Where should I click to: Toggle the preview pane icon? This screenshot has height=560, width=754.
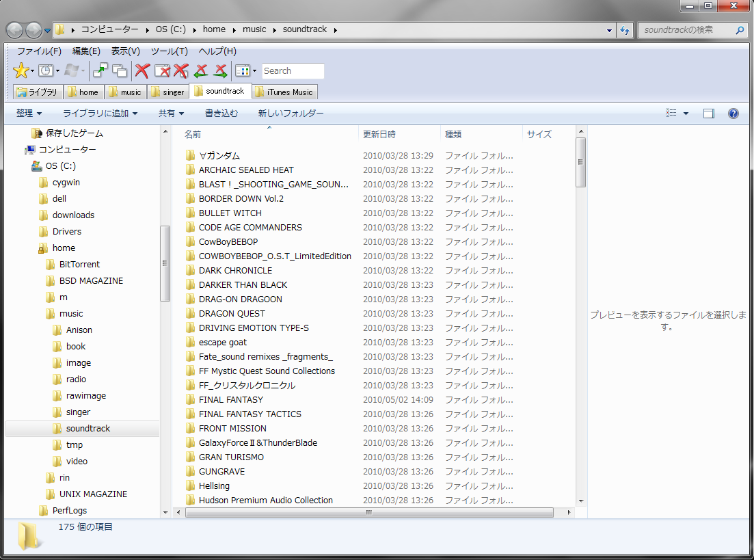click(x=708, y=113)
